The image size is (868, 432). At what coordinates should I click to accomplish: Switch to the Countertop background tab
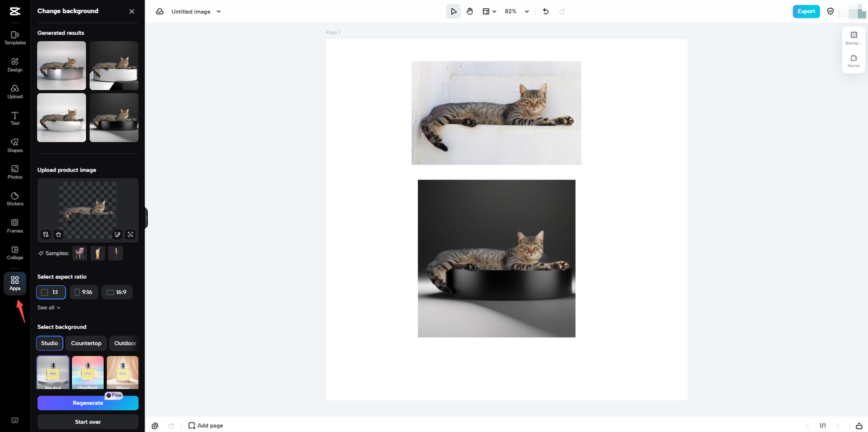point(86,343)
